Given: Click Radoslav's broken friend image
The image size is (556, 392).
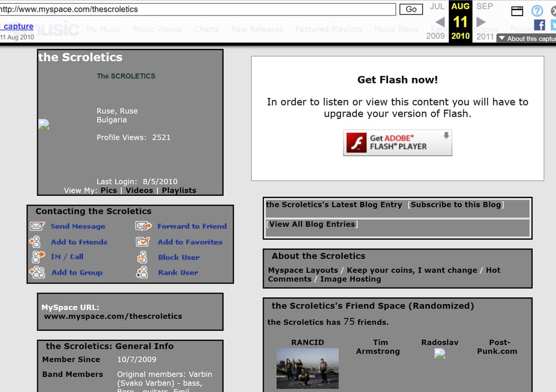Looking at the screenshot, I should tap(440, 354).
